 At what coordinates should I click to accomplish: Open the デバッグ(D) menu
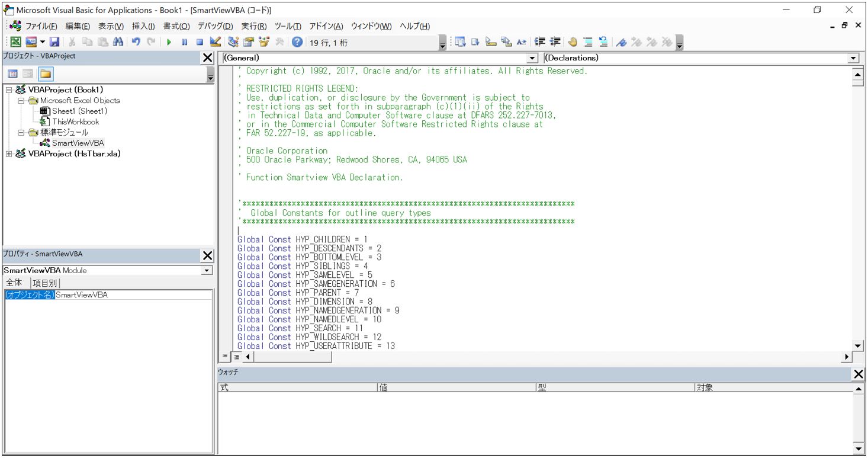pos(215,26)
